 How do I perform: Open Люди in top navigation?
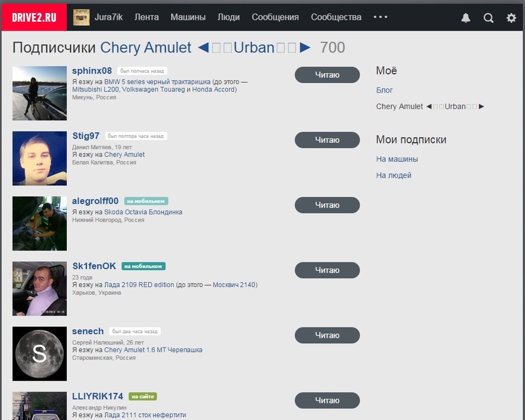pyautogui.click(x=229, y=17)
